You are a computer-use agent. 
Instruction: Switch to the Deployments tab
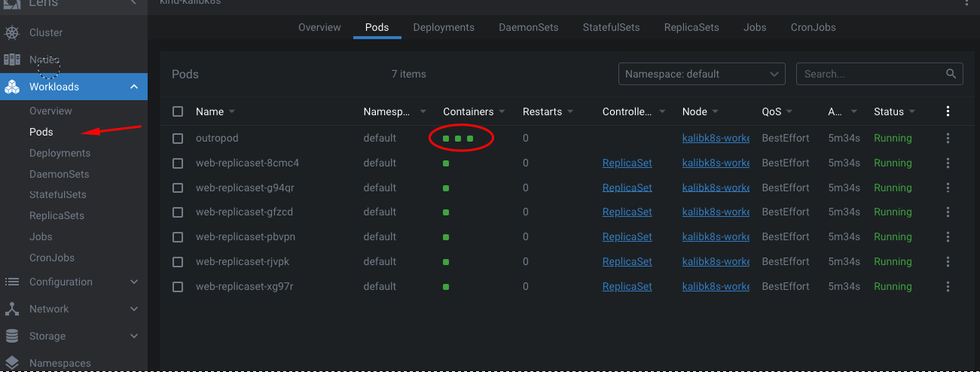pyautogui.click(x=444, y=27)
